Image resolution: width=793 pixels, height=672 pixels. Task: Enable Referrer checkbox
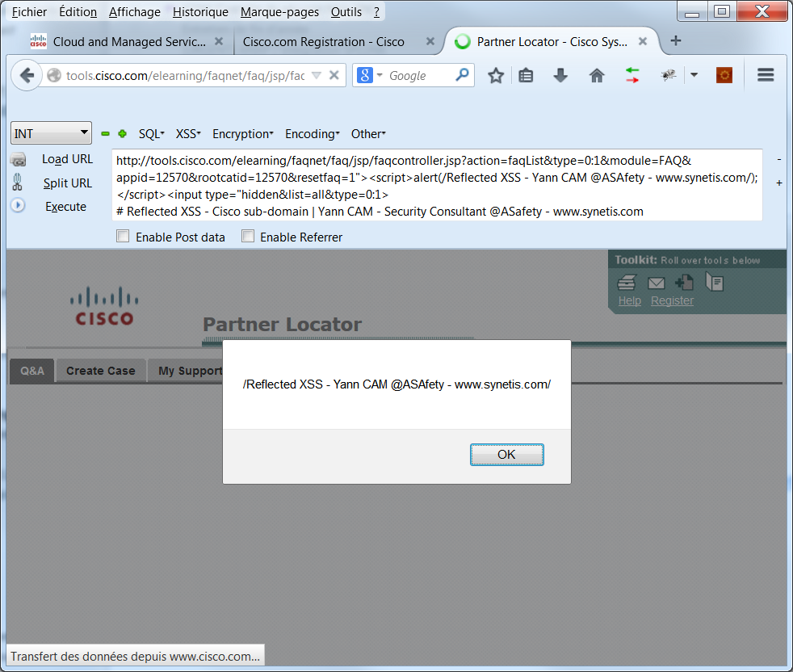(x=248, y=237)
